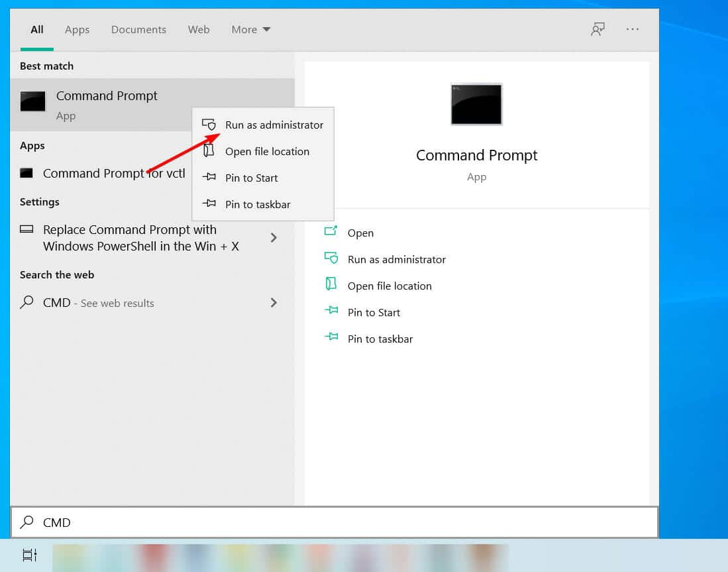Click the magnifier icon beside CMD web result
The width and height of the screenshot is (728, 572).
[27, 302]
